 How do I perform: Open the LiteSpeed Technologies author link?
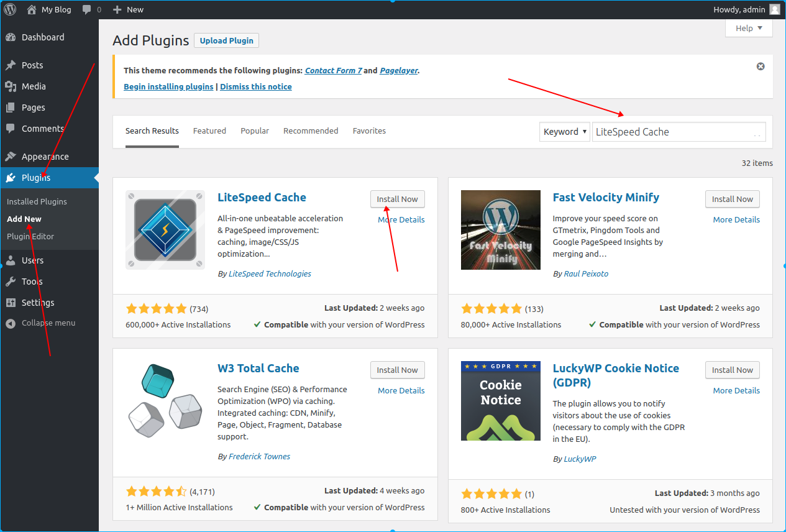tap(270, 274)
